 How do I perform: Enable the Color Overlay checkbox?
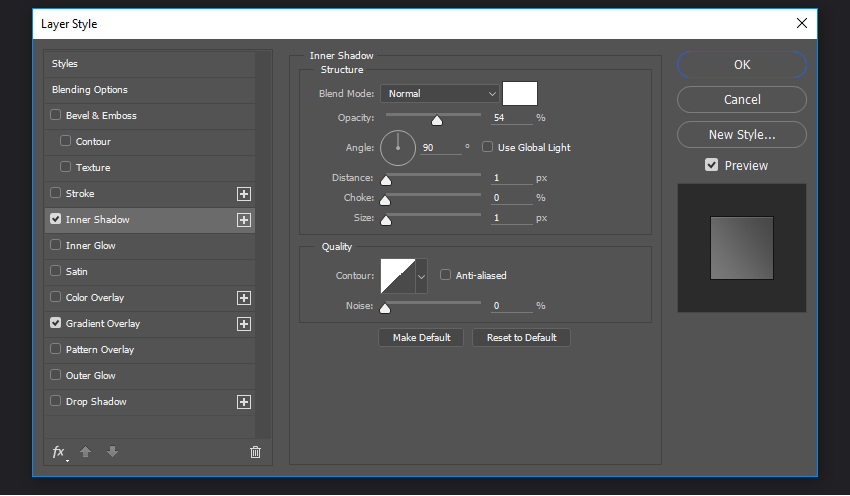click(x=55, y=297)
